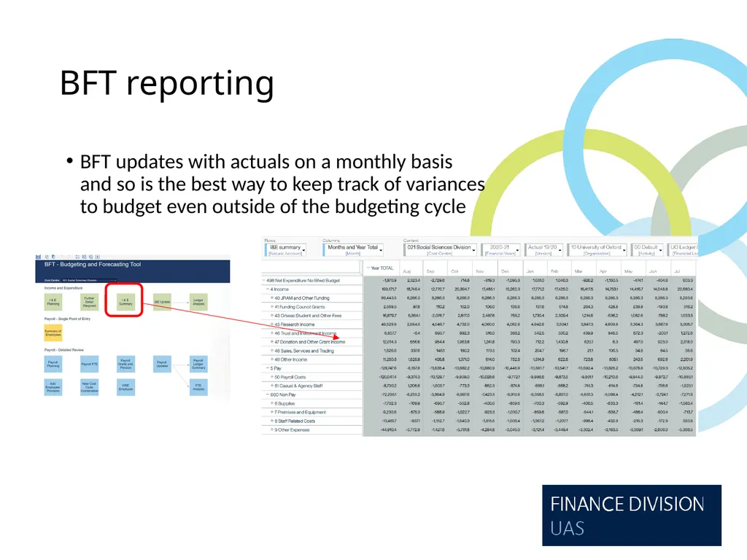Open the 021 Social Sciences Division dropdown
Screen dimensions: 747x560
(440, 249)
